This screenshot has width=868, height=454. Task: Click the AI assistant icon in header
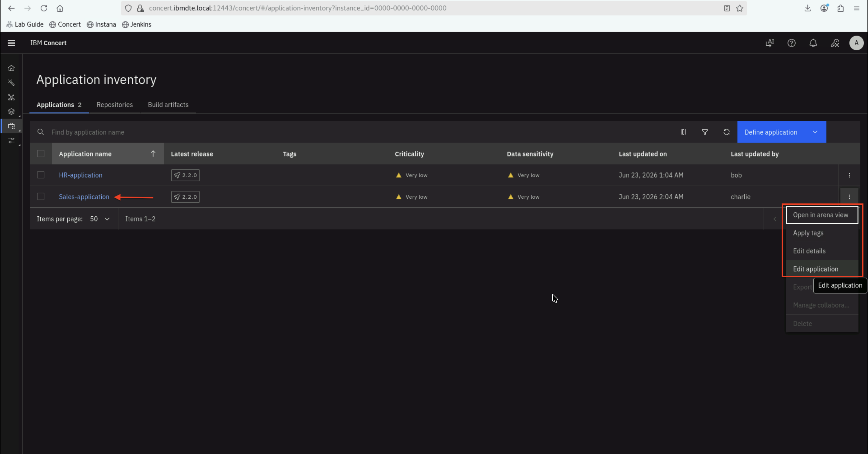(x=770, y=43)
